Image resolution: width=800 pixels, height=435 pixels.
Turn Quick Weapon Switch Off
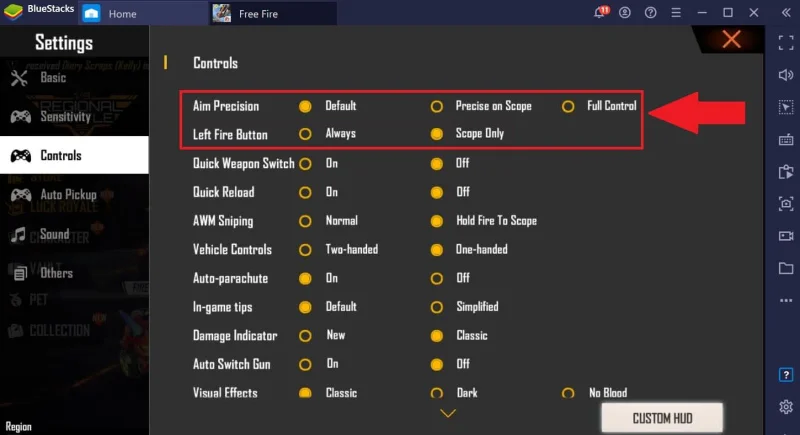click(437, 164)
